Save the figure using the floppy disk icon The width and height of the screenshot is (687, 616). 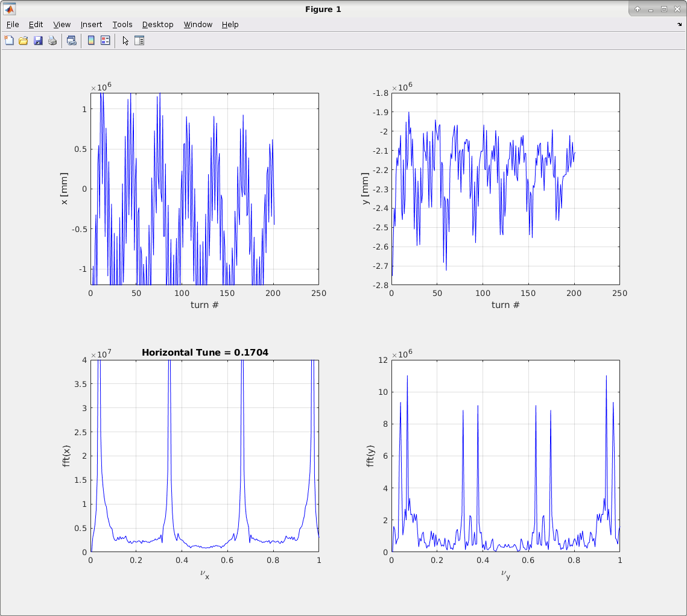[x=38, y=41]
